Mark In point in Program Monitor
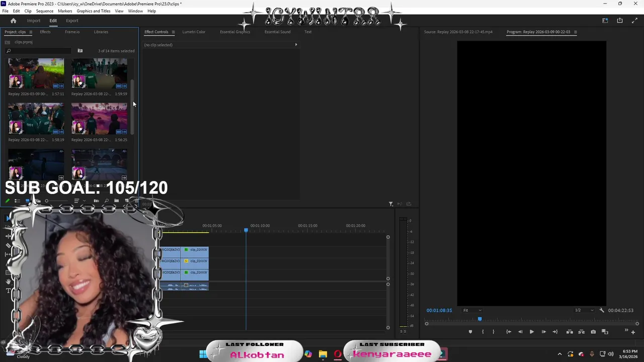Image resolution: width=644 pixels, height=362 pixels. pos(483,332)
